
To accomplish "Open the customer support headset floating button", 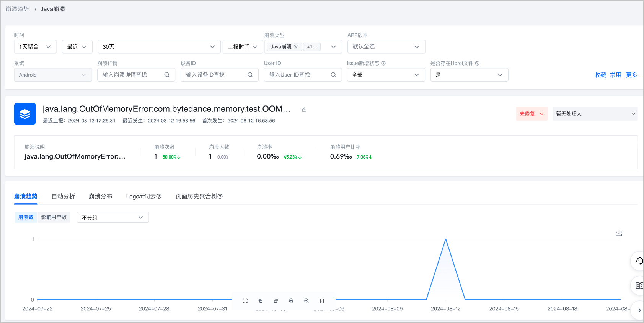I will [639, 261].
